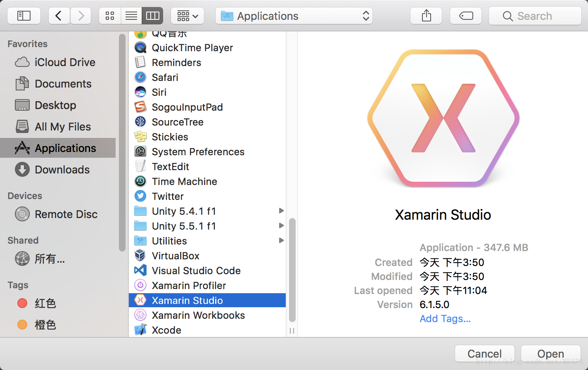Click the Remote Disc device icon

[x=22, y=214]
